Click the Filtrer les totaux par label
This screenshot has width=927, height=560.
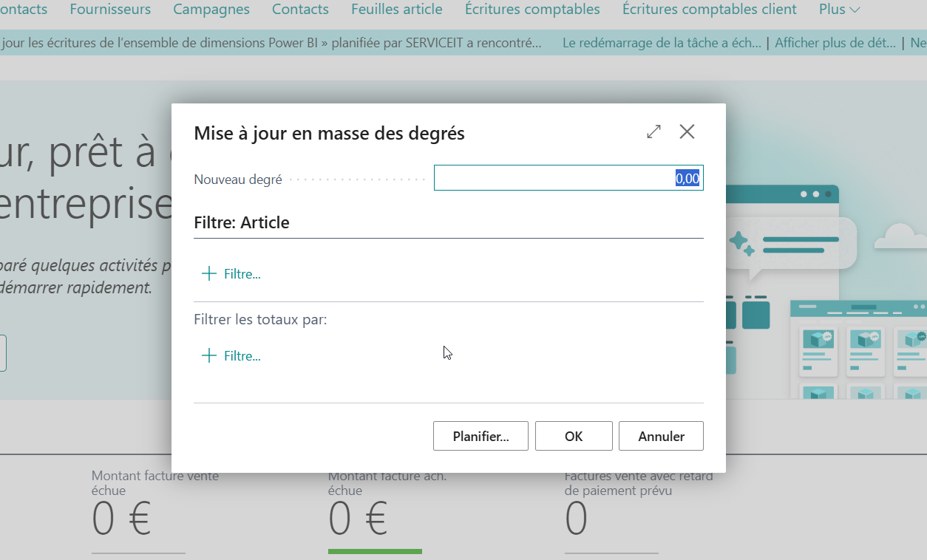coord(260,320)
